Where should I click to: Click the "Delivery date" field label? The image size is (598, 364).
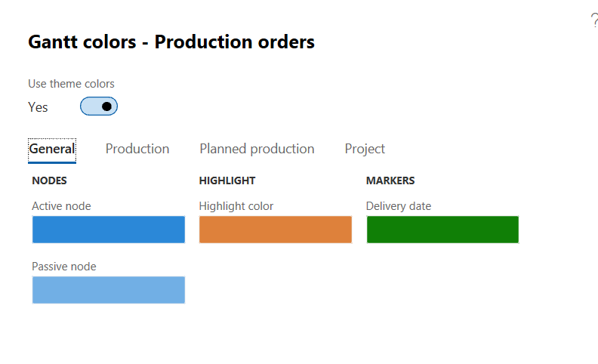click(x=399, y=206)
